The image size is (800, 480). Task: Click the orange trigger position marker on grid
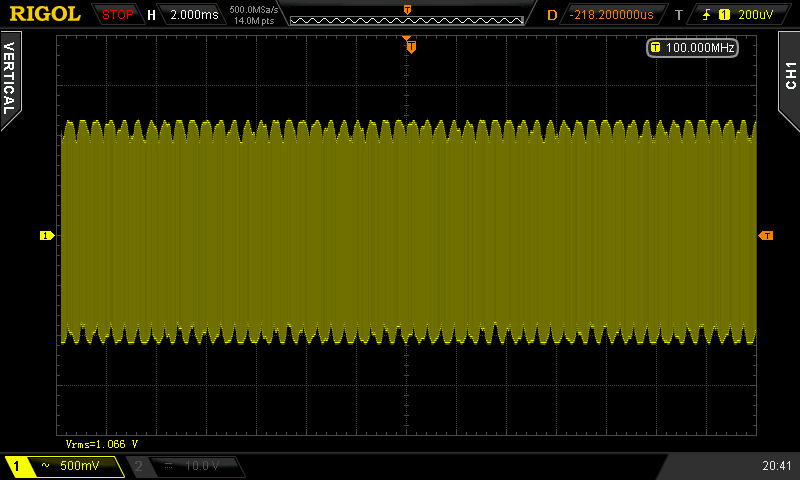(411, 47)
